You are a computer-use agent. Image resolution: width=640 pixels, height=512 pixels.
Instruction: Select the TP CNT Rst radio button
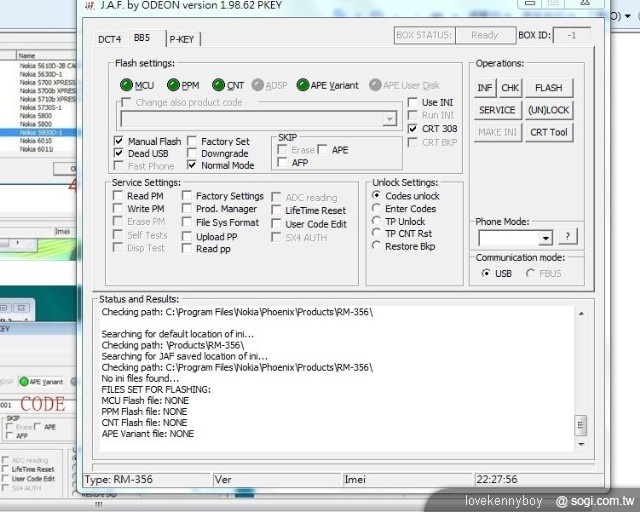coord(376,233)
